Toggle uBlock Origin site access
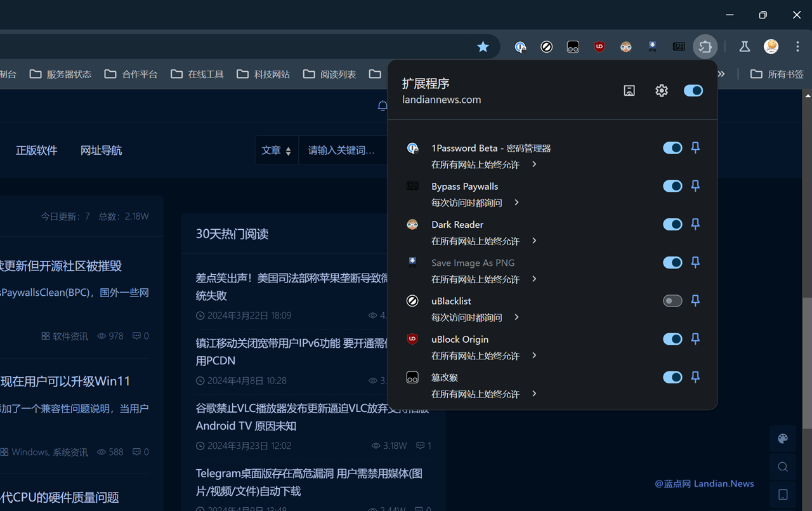 [672, 339]
